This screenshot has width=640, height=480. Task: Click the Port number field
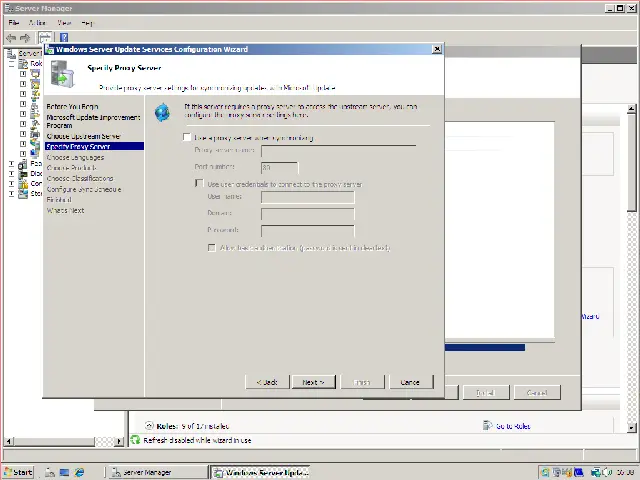280,167
